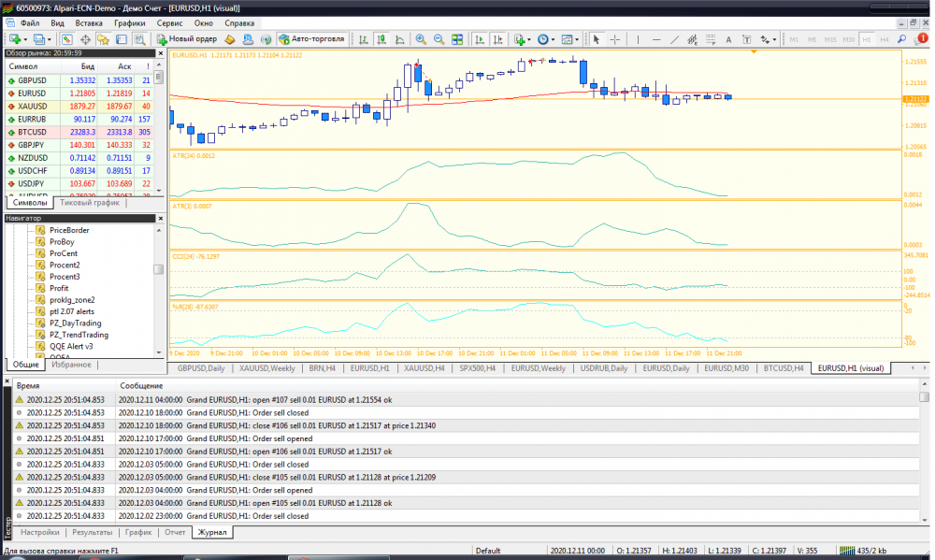Click the Navigator panel scrollbar thumb
Image resolution: width=935 pixels, height=560 pixels.
point(158,270)
